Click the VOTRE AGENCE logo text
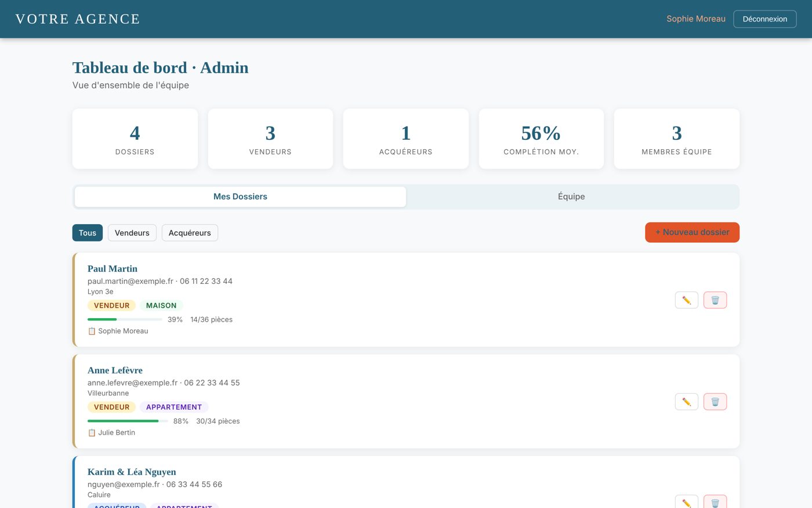Screen dimensions: 812x508 78,19
